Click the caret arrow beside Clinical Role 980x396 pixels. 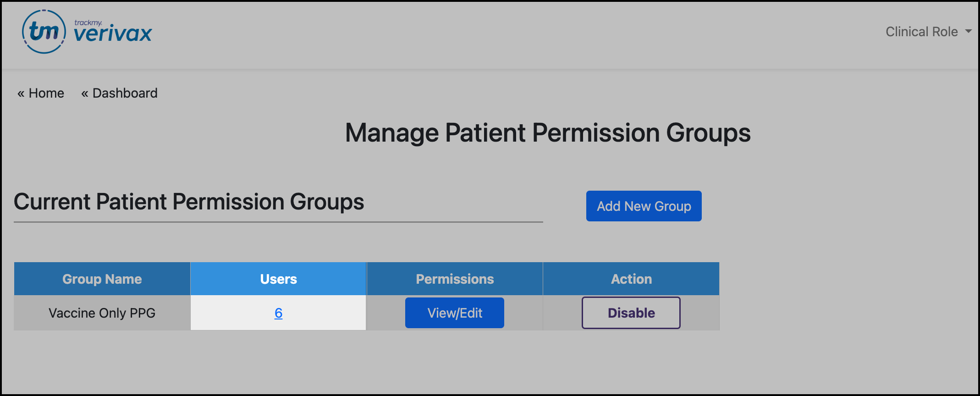(x=968, y=32)
